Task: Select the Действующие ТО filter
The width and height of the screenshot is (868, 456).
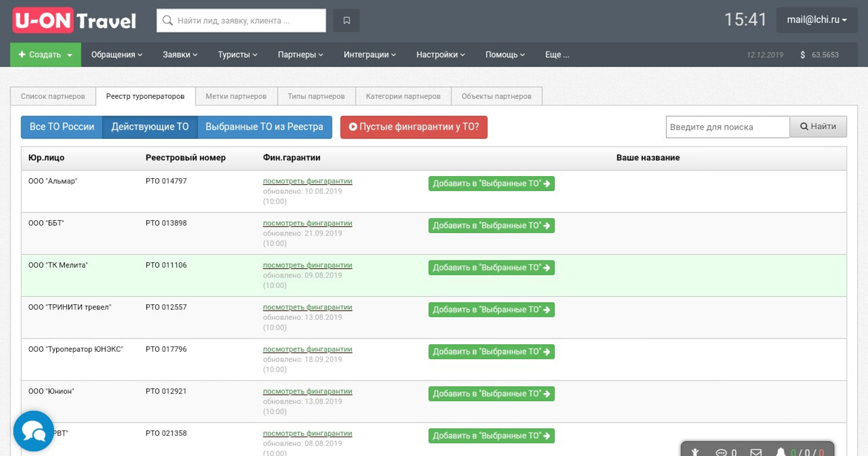Action: 150,127
